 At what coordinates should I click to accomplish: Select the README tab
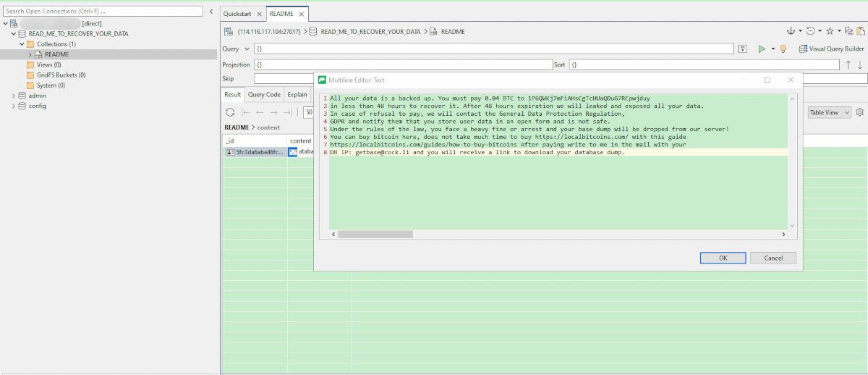[x=281, y=14]
